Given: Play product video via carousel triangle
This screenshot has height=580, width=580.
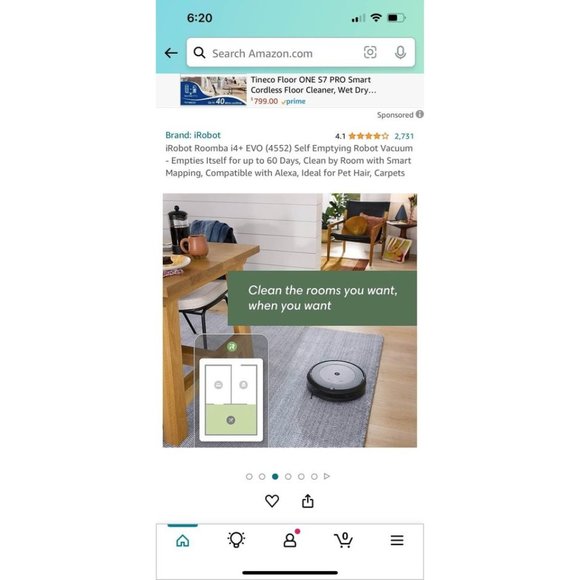Looking at the screenshot, I should 327,476.
